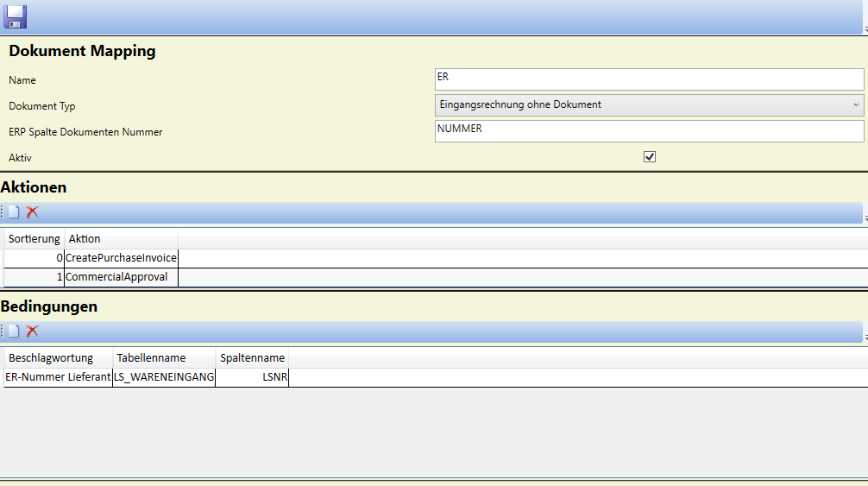Open the Dokument Typ dropdown
Image resolution: width=868 pixels, height=486 pixels.
649,104
